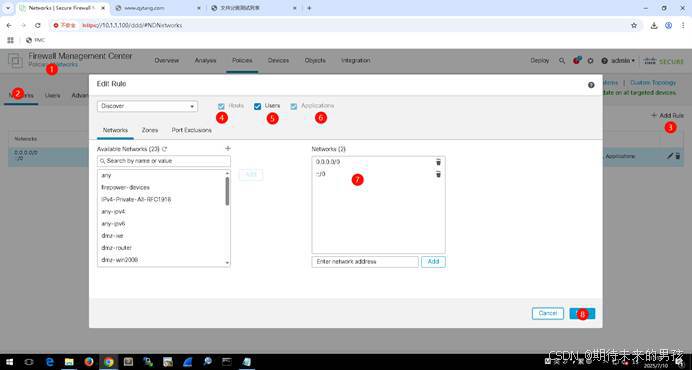The width and height of the screenshot is (692, 370).
Task: Switch to the Port Exclusions tab
Action: (x=191, y=130)
